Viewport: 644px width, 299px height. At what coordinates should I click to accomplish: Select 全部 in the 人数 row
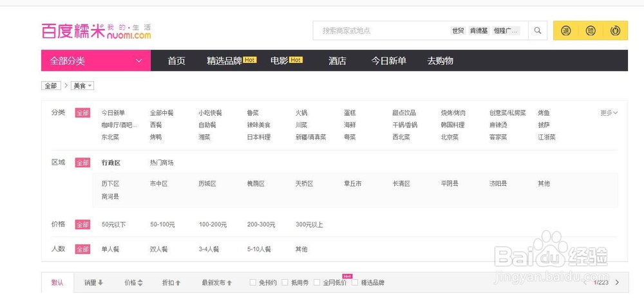82,249
